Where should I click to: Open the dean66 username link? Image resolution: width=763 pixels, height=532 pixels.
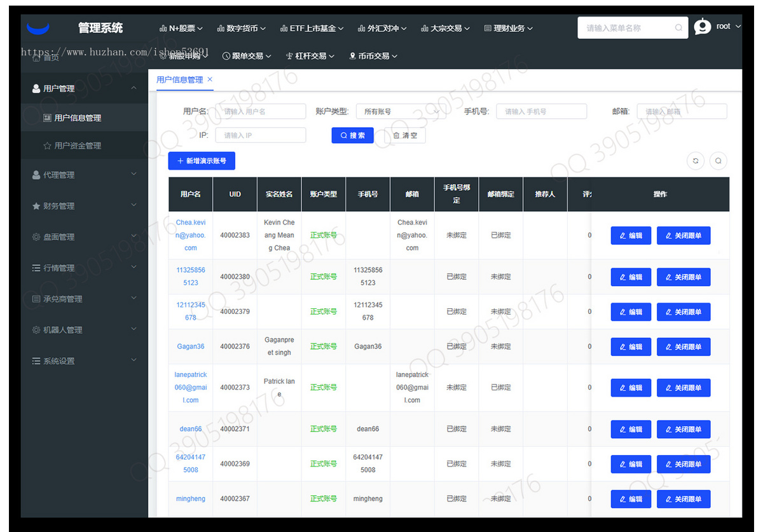point(191,429)
